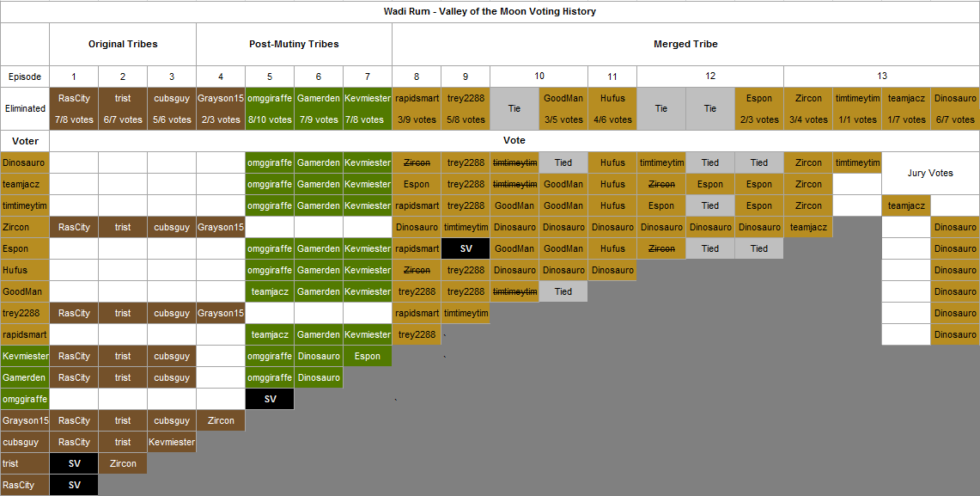
Task: Click Kevmiester vote in cubsguy's row
Action: (171, 442)
